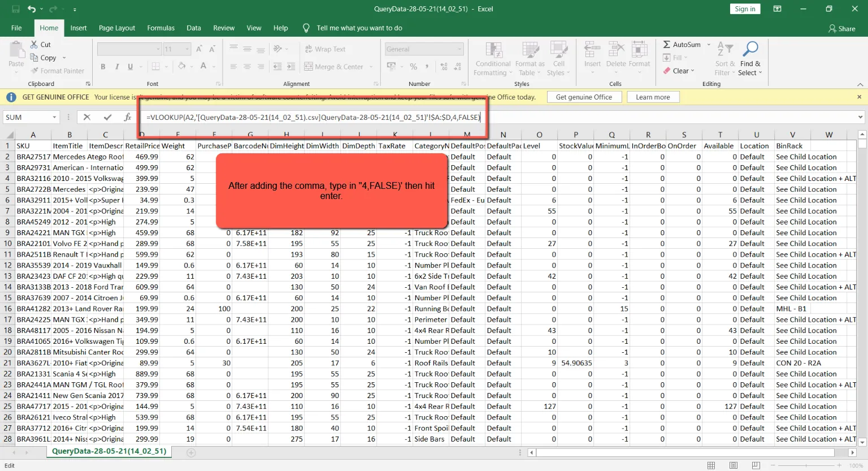This screenshot has width=868, height=471.
Task: Click Decrease Decimal icon
Action: 457,67
